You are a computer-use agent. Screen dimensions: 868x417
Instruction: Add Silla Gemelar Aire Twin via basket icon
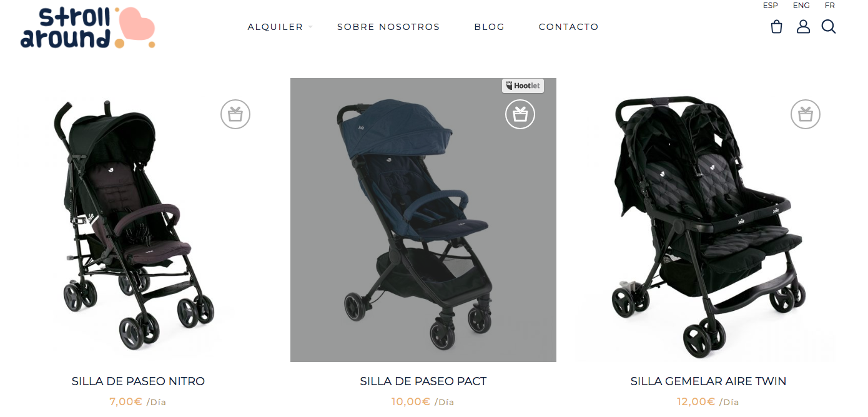pyautogui.click(x=806, y=115)
